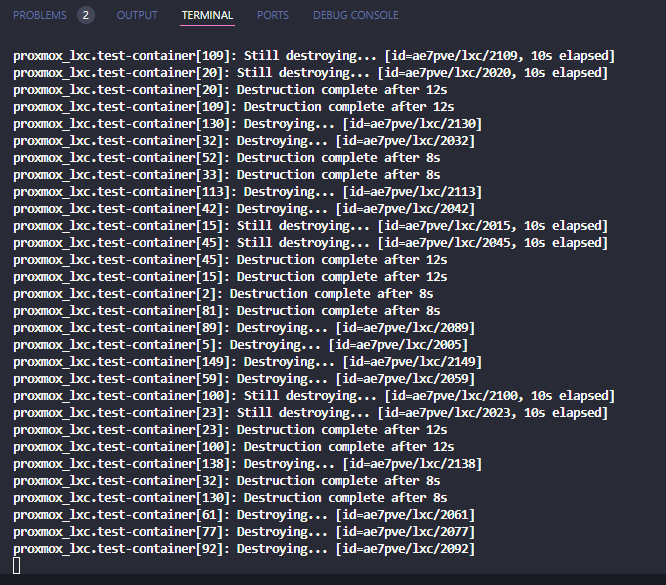Click terminal line for test-container[109] still destroying
The height and width of the screenshot is (585, 666).
(314, 56)
